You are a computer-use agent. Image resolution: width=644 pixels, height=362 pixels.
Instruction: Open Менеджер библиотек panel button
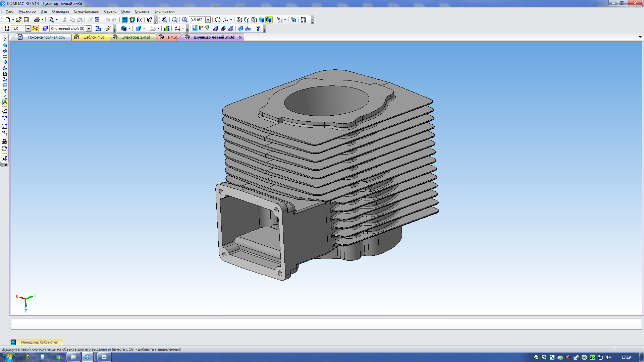(x=36, y=342)
